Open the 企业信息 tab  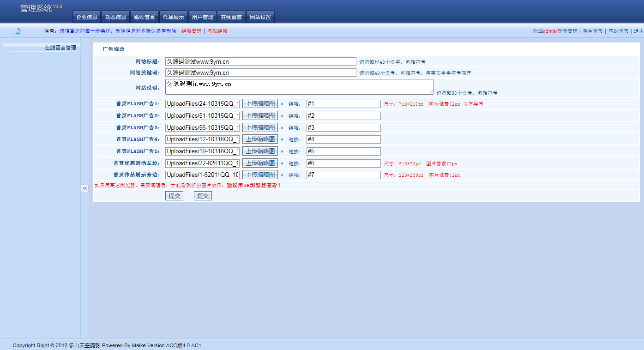pyautogui.click(x=87, y=17)
